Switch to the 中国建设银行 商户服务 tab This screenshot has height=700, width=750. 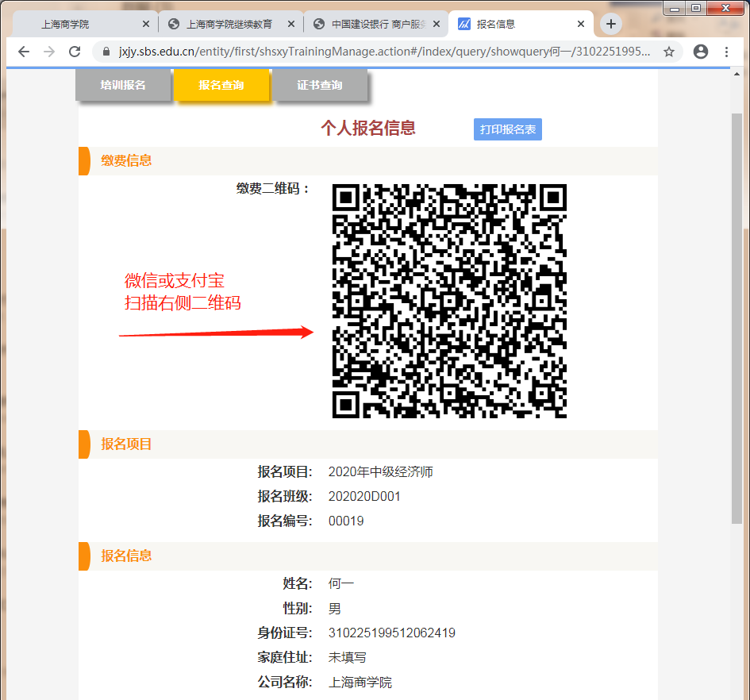pyautogui.click(x=376, y=24)
